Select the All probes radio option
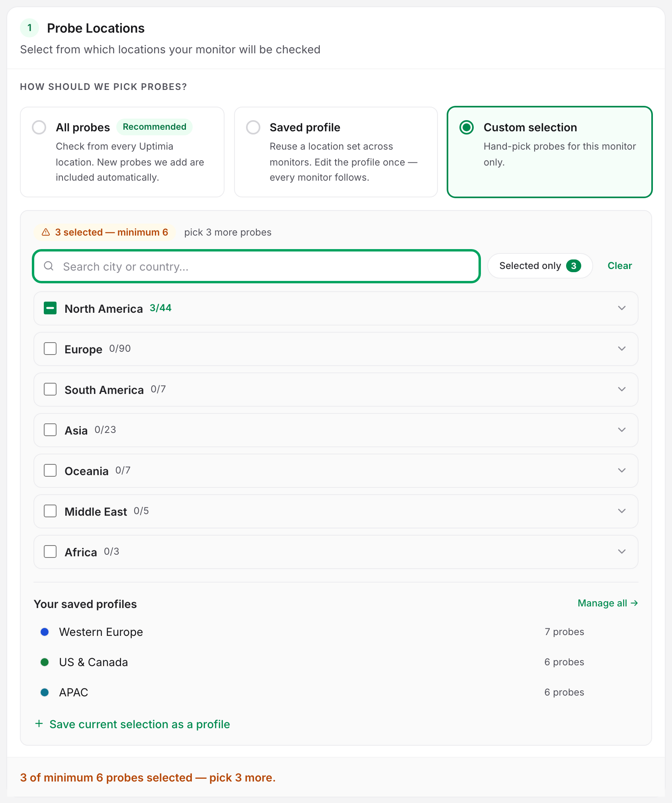 [x=39, y=127]
